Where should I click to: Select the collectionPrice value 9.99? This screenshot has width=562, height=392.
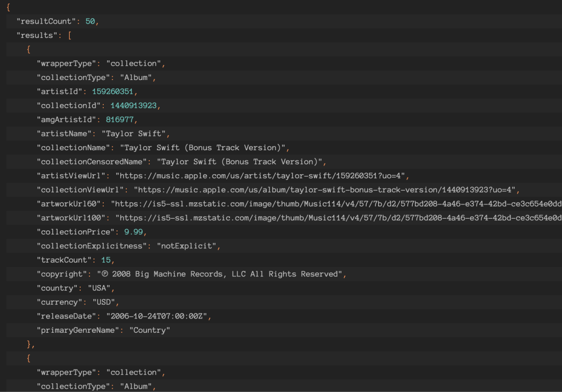(x=135, y=231)
